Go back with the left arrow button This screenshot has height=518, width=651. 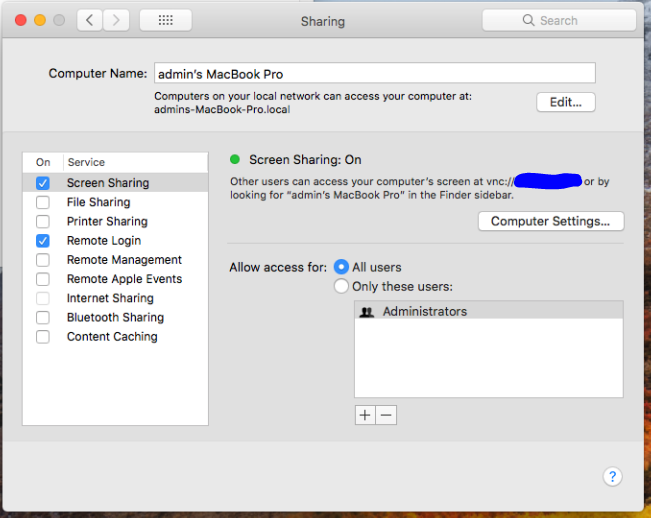point(90,20)
